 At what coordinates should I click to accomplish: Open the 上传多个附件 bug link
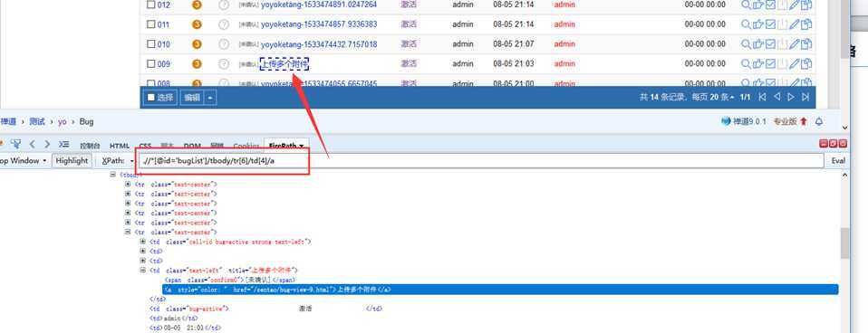click(284, 64)
